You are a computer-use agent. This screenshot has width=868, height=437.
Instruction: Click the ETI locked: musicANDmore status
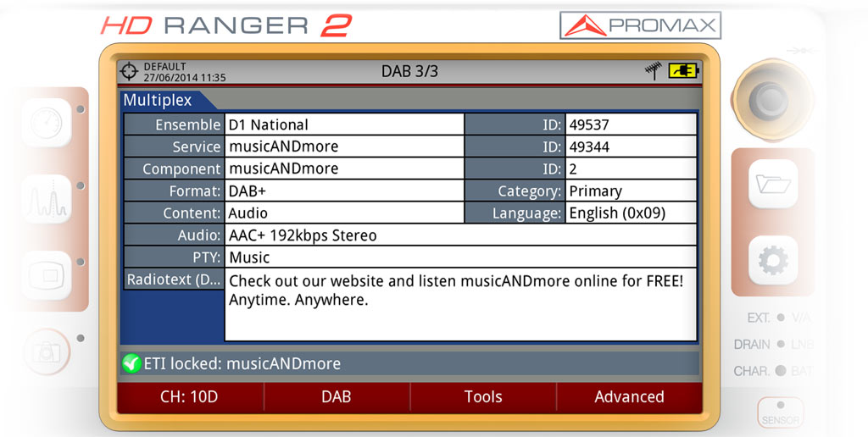point(242,363)
